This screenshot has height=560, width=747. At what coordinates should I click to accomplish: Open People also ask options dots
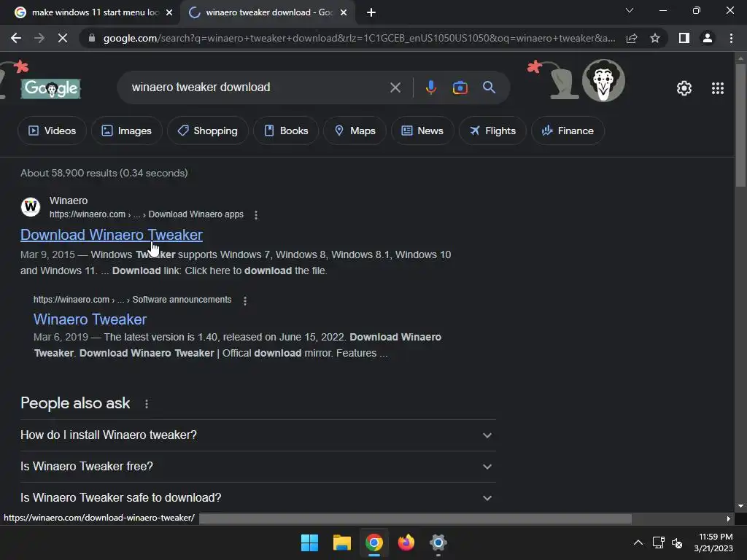click(146, 404)
